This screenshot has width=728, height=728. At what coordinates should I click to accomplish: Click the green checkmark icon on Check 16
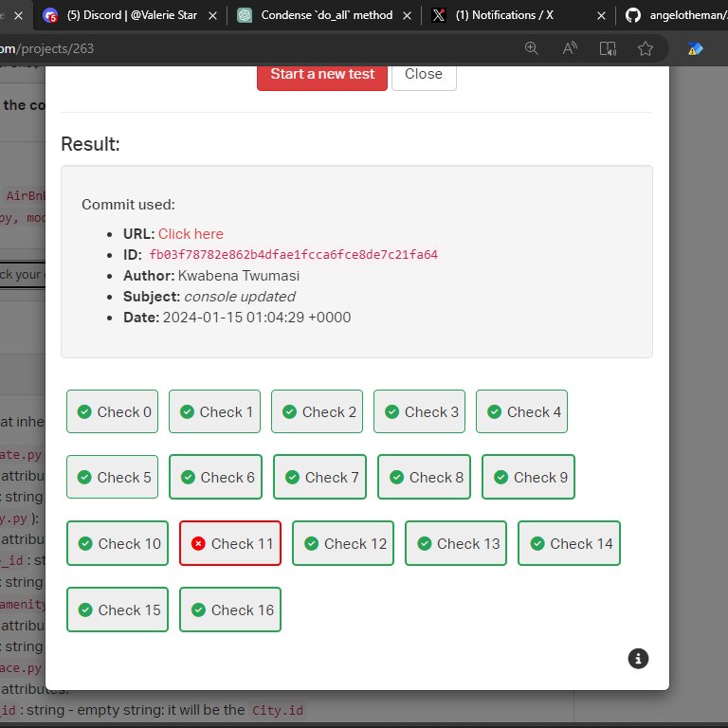pos(198,610)
